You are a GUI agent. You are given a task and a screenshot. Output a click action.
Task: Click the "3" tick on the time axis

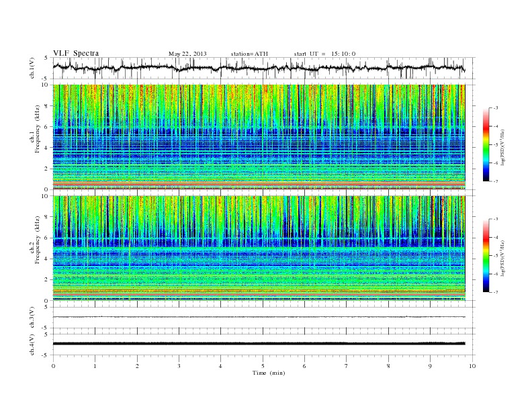pos(179,366)
